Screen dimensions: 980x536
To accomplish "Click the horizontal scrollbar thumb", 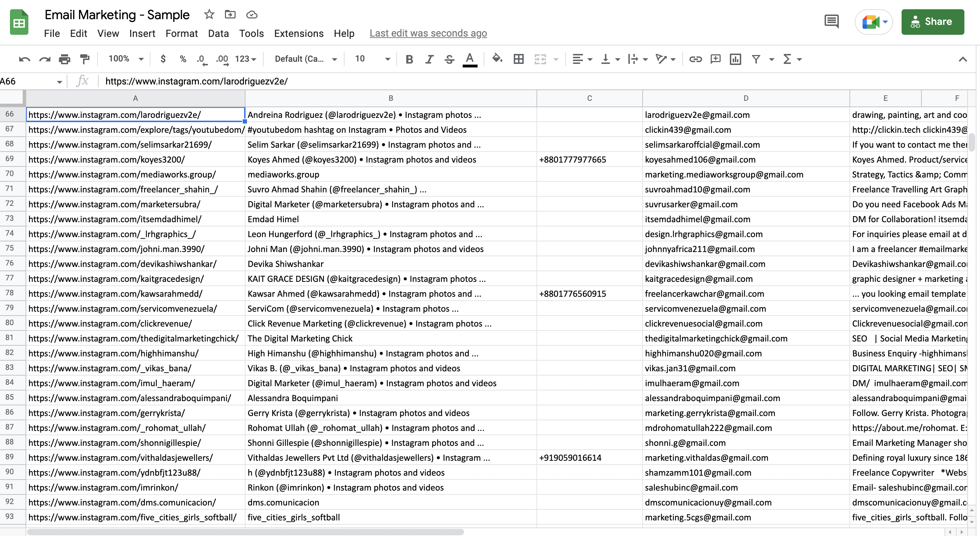I will [x=245, y=532].
